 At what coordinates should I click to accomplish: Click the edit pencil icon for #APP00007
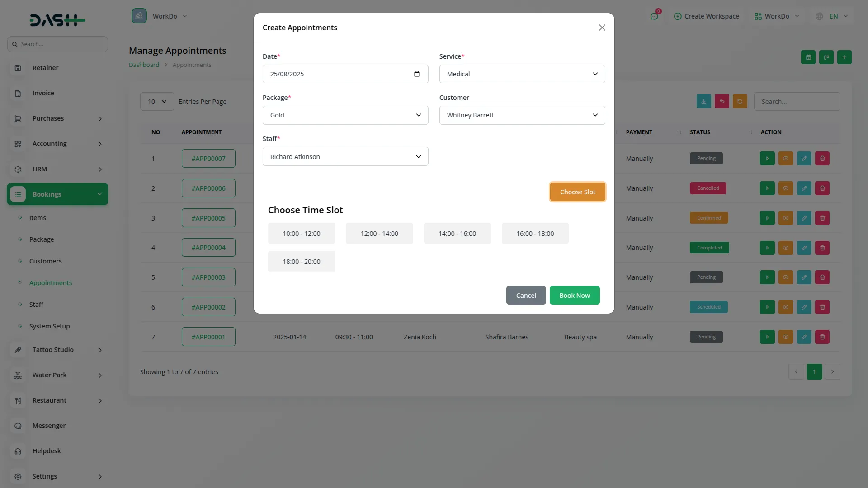(x=804, y=159)
